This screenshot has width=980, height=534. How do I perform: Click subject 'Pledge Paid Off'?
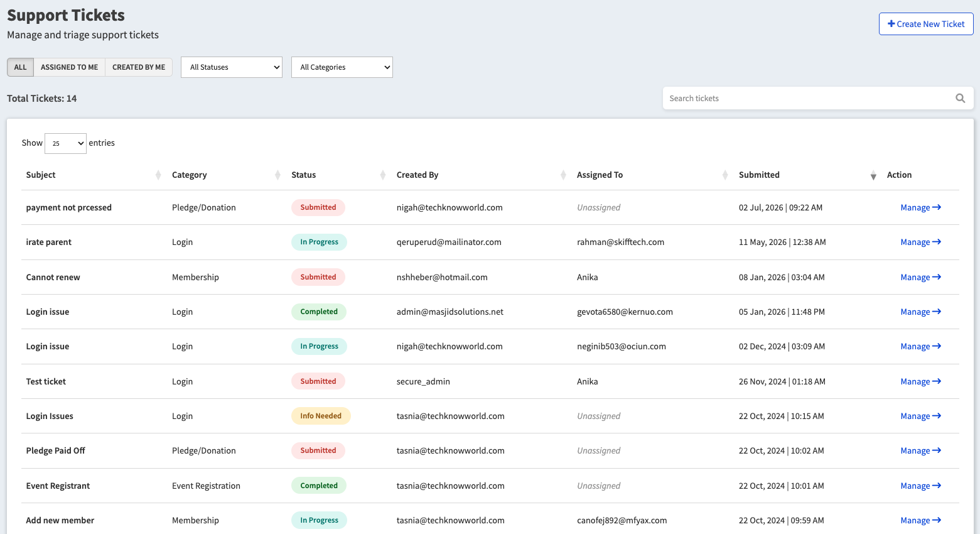coord(56,450)
